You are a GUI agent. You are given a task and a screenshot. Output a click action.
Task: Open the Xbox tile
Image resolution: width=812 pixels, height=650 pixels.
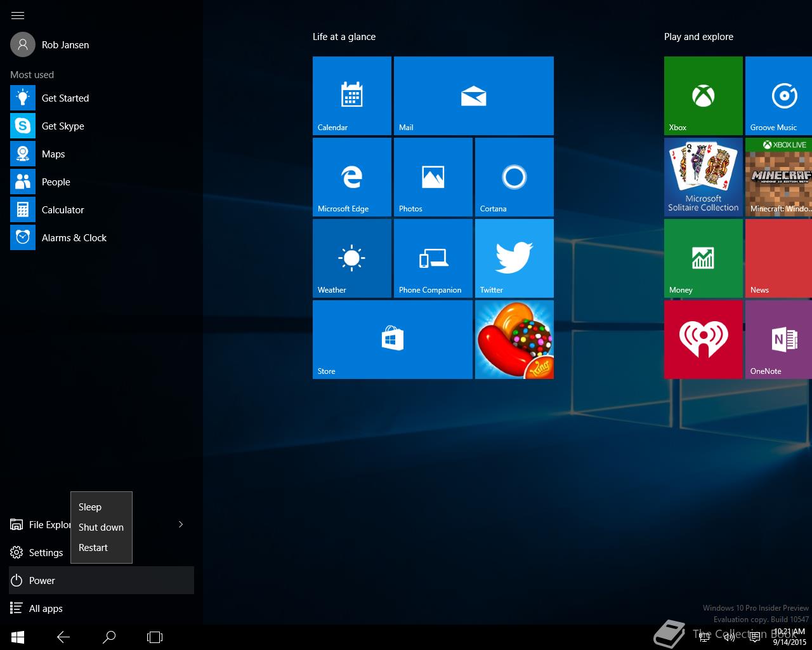(x=704, y=96)
